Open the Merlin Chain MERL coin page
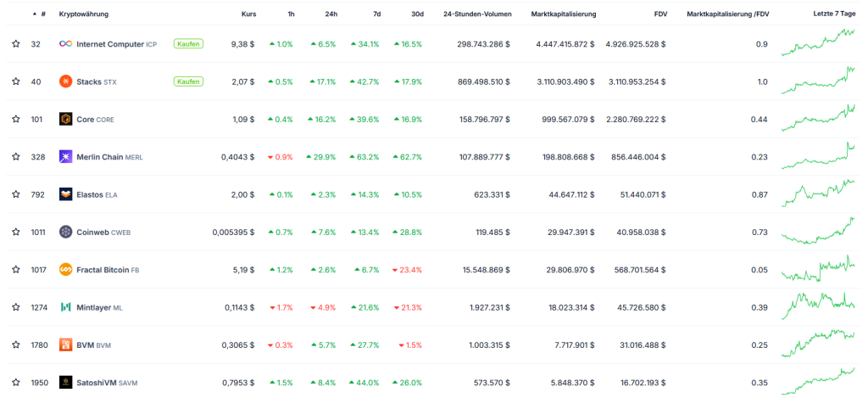 (x=109, y=157)
